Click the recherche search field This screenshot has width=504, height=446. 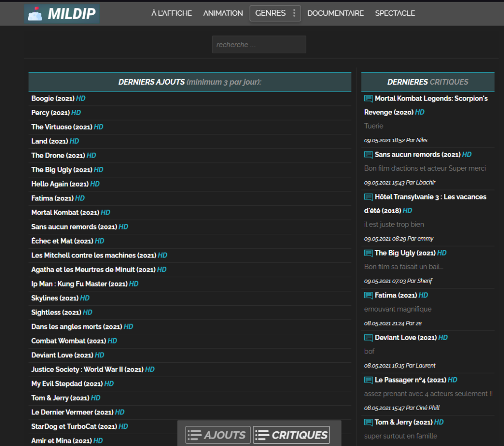tap(259, 44)
